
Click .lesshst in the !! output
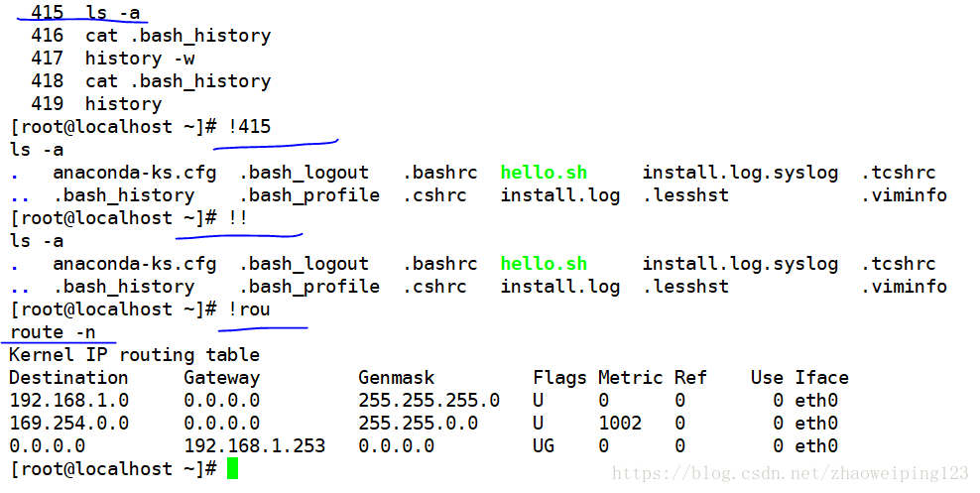click(685, 287)
